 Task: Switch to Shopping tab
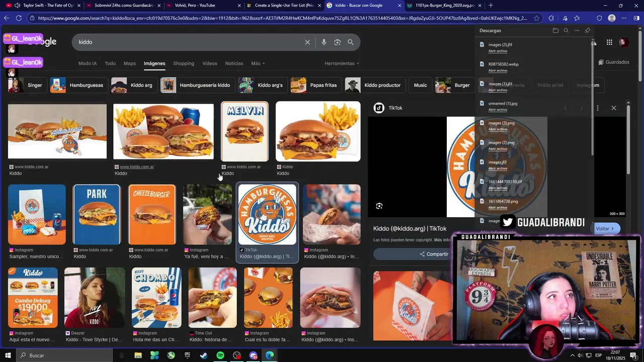click(x=184, y=63)
